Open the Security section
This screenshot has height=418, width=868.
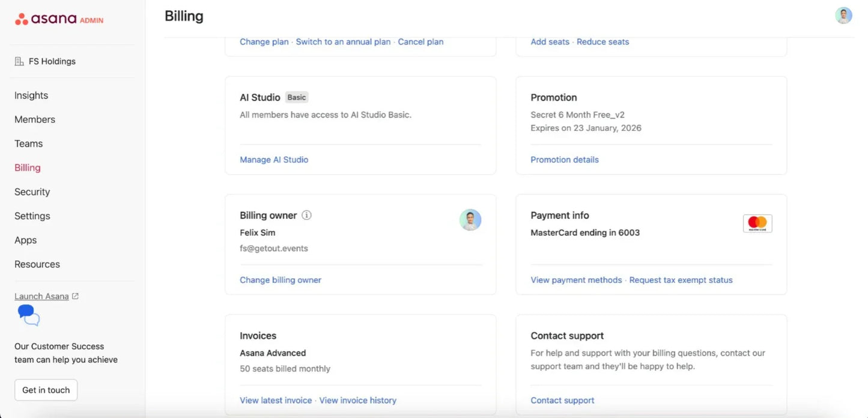(32, 192)
